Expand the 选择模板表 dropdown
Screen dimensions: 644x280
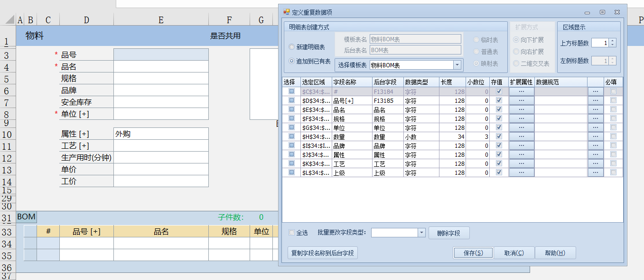[x=457, y=65]
